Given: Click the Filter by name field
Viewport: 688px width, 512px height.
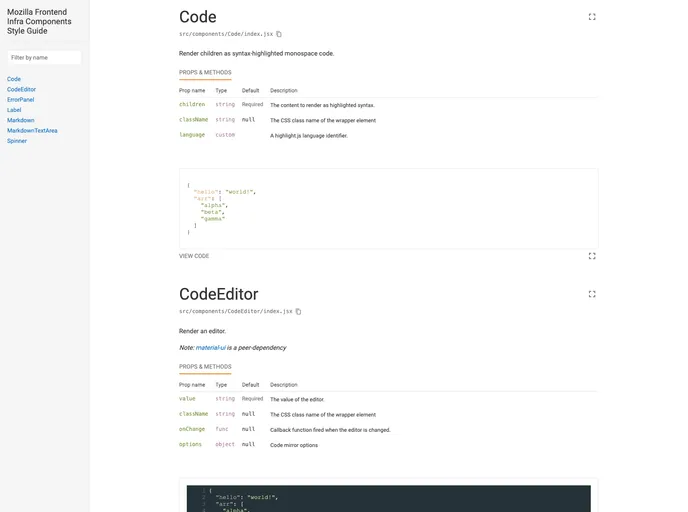Looking at the screenshot, I should pyautogui.click(x=44, y=57).
